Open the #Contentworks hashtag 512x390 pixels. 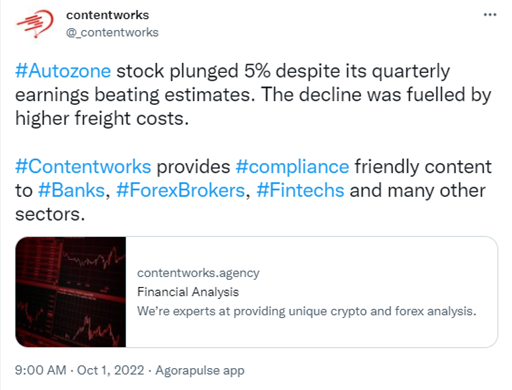pyautogui.click(x=83, y=166)
